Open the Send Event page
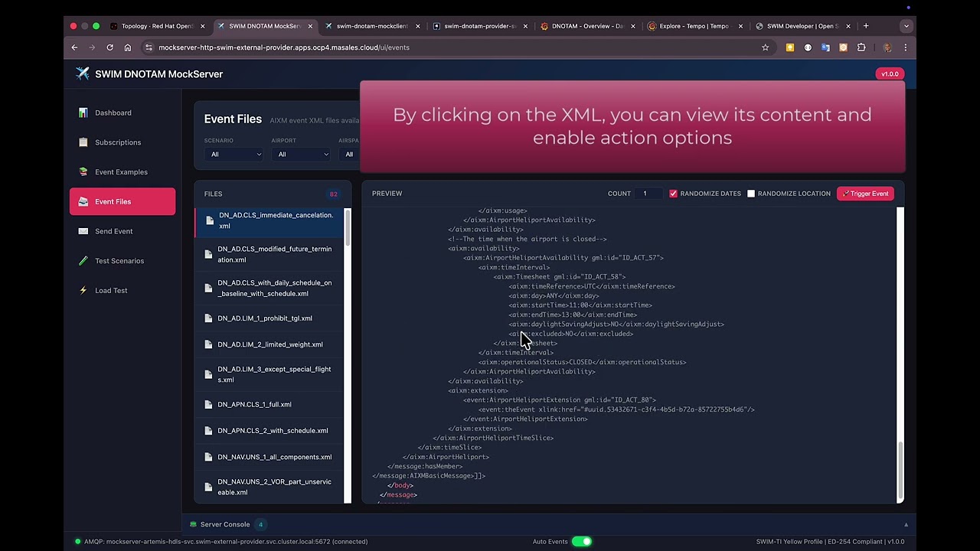Screen dimensions: 980x551 [122, 231]
